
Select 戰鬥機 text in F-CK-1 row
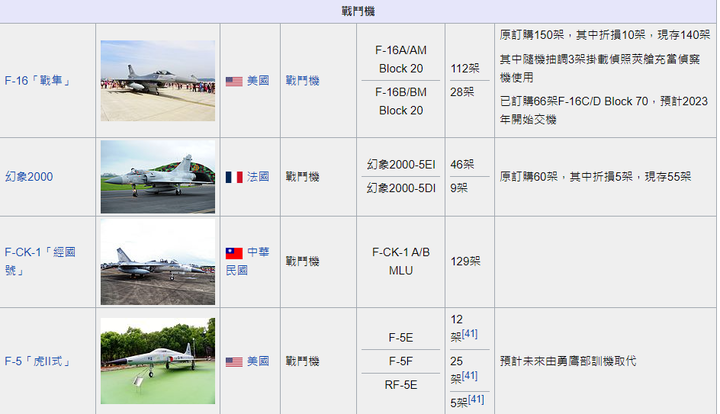[303, 262]
